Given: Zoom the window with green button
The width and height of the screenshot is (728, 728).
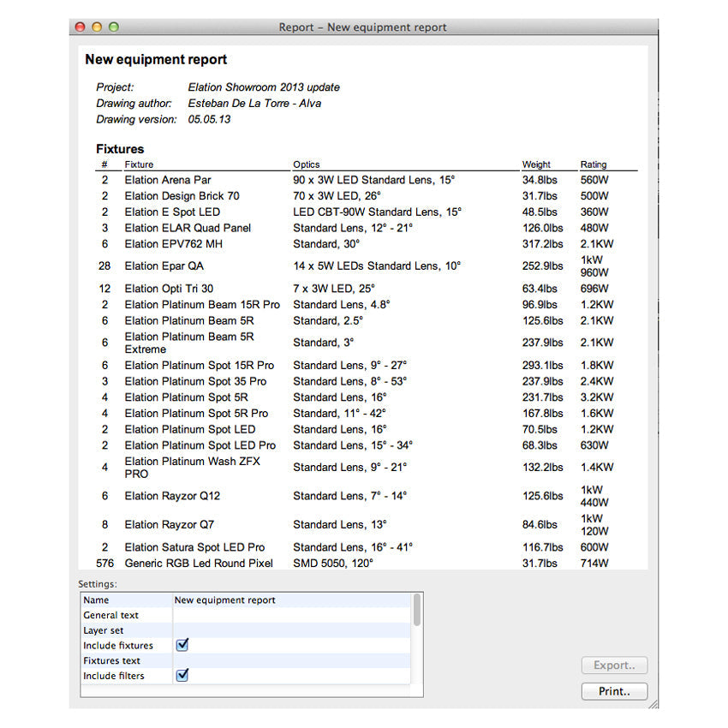Looking at the screenshot, I should coord(113,27).
